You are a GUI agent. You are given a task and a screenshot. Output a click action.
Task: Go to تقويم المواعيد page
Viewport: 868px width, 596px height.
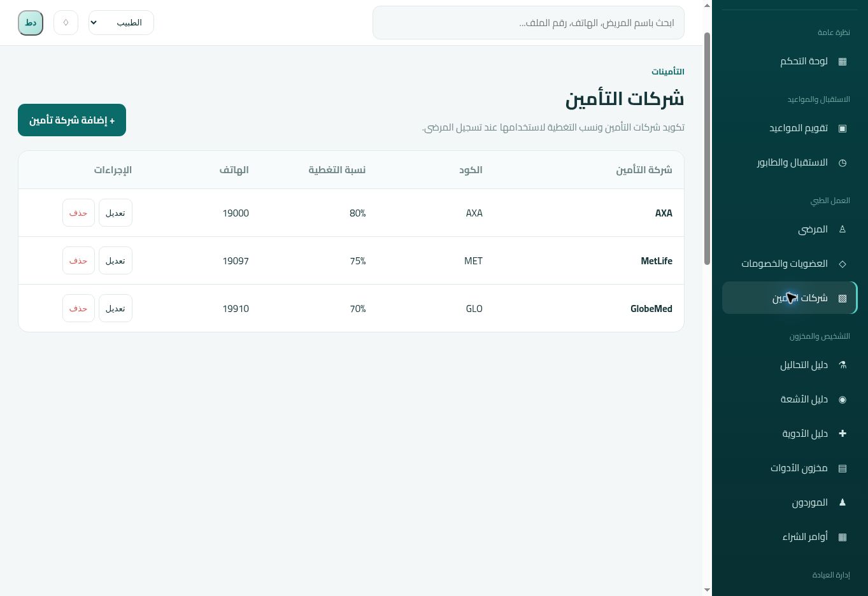click(x=790, y=129)
